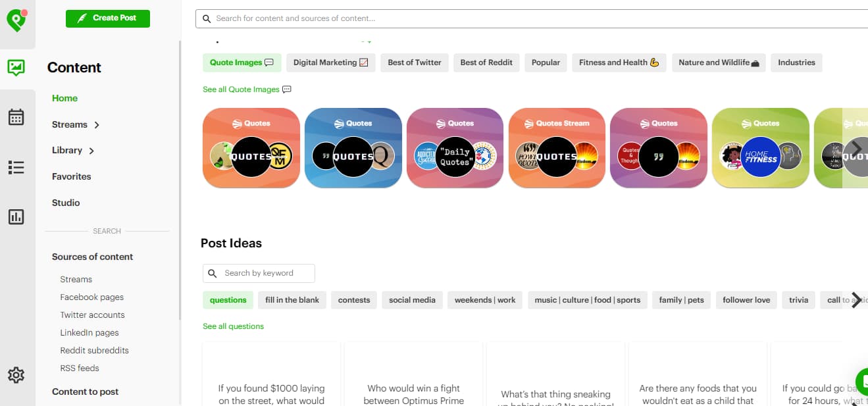
Task: Enable the social media keyword filter
Action: (412, 299)
